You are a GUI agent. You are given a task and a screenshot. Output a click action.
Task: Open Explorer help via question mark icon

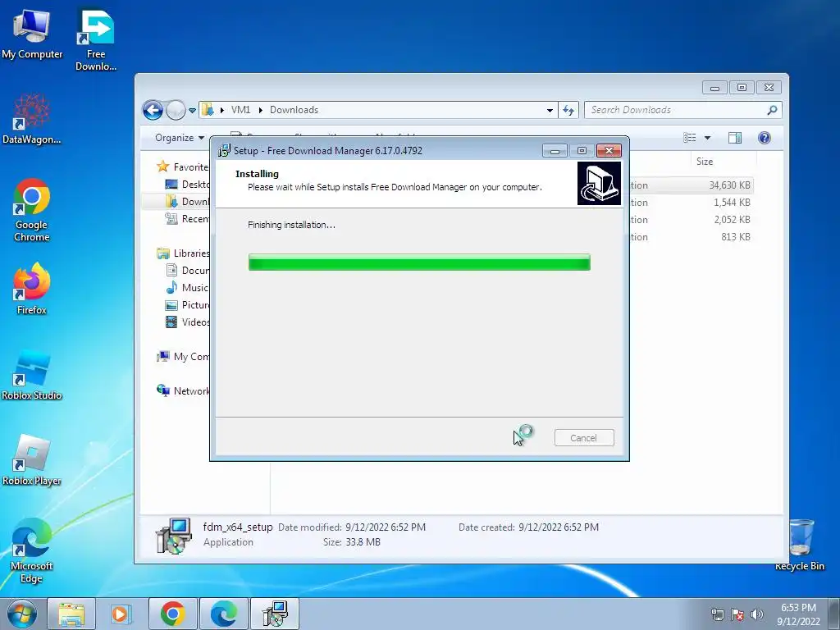[x=765, y=138]
